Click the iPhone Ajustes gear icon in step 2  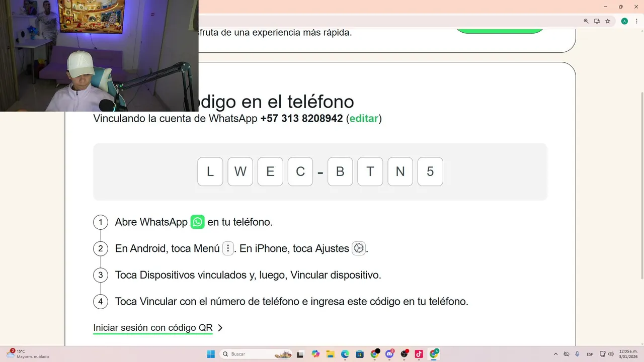pos(359,248)
